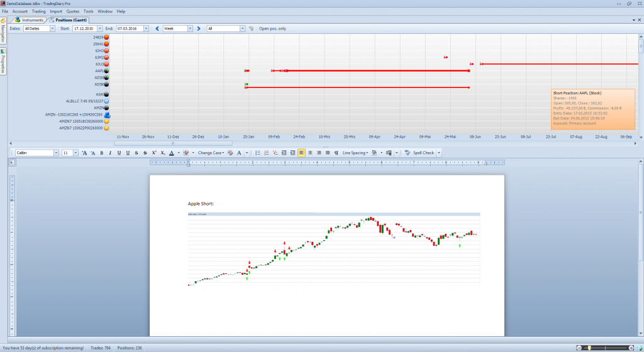Click the filter icon before Open pos. only
Screen dimensions: 644x352
(252, 29)
